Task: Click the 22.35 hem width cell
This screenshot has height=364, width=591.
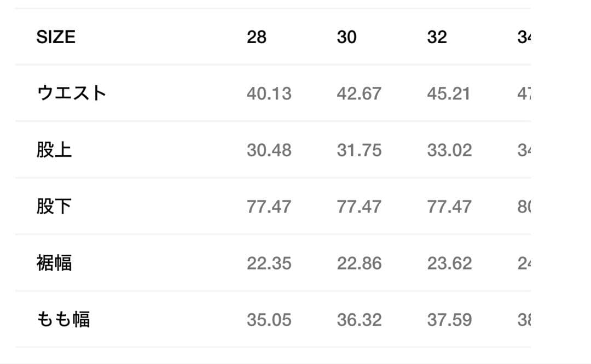Action: click(x=269, y=263)
